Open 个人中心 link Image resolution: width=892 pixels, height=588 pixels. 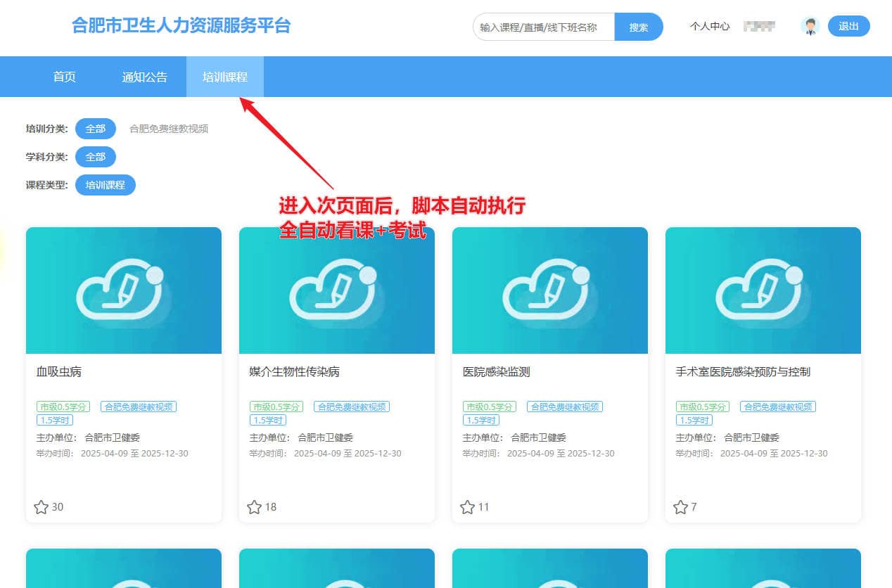710,27
